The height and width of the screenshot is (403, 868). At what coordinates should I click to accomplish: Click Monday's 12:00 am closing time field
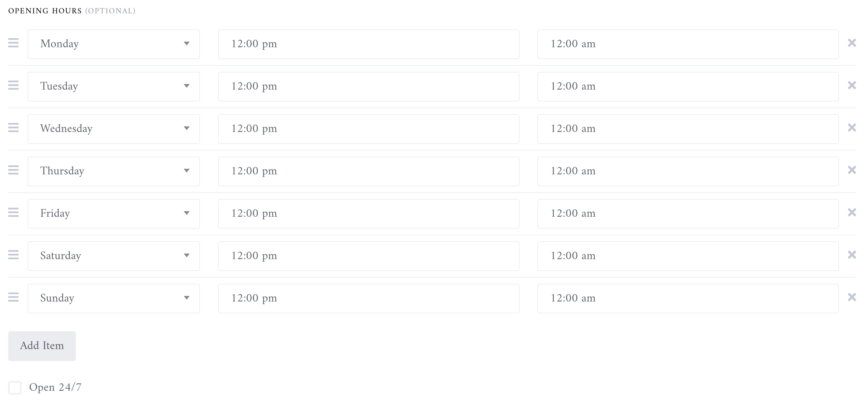[x=688, y=44]
